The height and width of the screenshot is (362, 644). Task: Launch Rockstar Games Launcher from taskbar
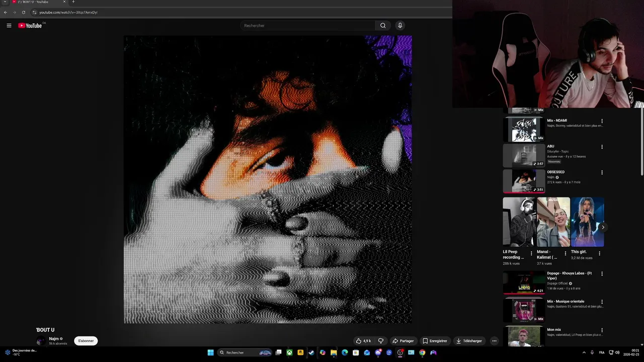click(x=300, y=352)
